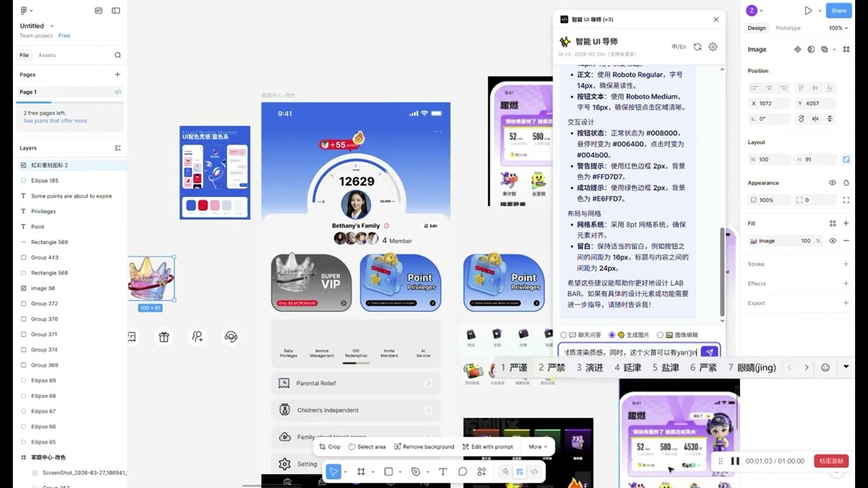Switch to Dev Mode code icon

click(534, 472)
